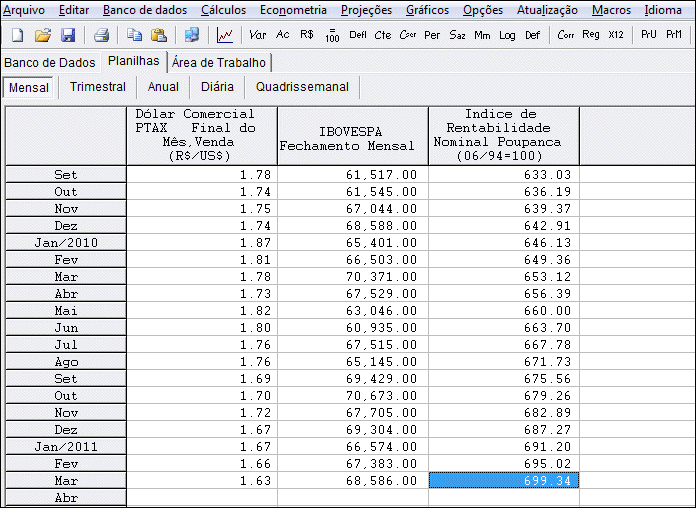Click the Print icon
The height and width of the screenshot is (508, 696).
point(102,35)
